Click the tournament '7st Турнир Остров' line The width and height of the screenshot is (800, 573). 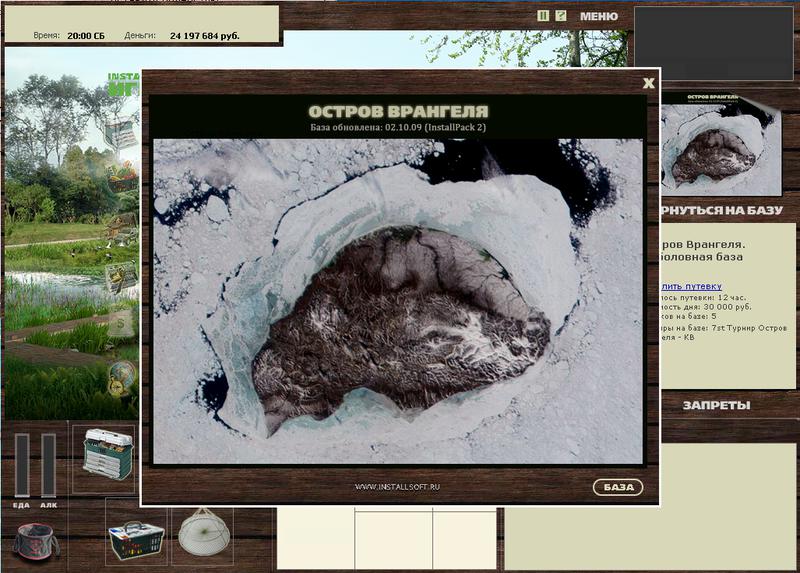pos(724,328)
